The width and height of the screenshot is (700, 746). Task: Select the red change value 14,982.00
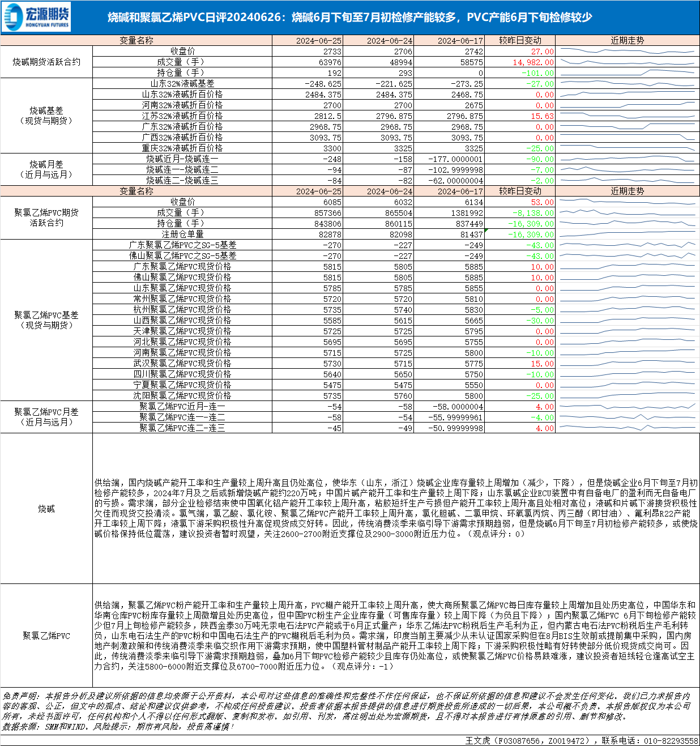click(533, 62)
